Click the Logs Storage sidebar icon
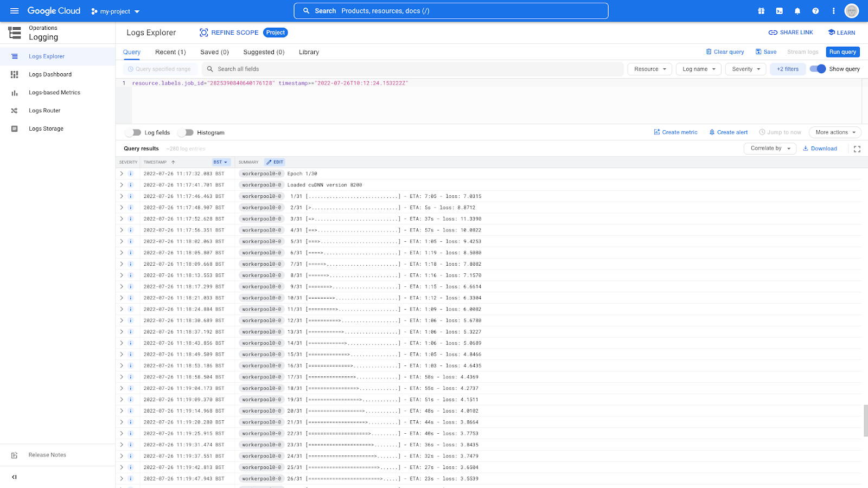This screenshot has height=488, width=868. click(x=15, y=129)
